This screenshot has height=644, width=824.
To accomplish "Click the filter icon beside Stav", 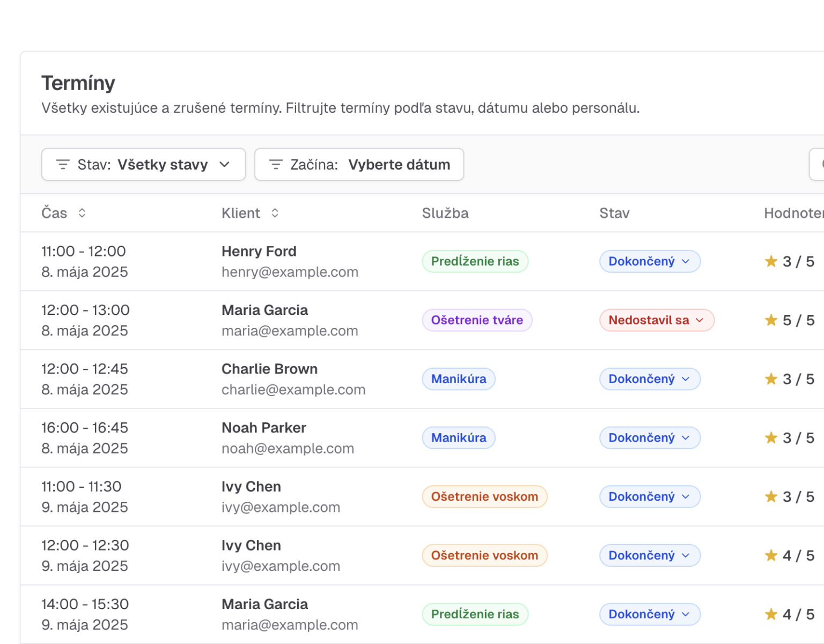I will 63,165.
